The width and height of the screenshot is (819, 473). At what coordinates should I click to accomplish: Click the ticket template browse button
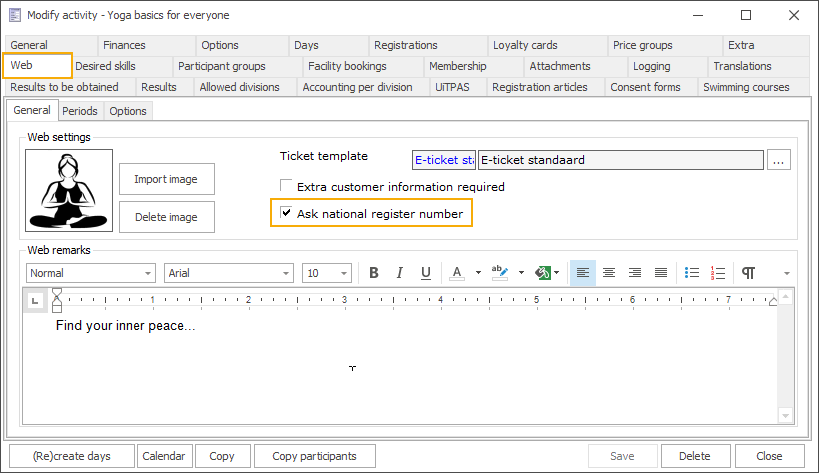click(781, 160)
